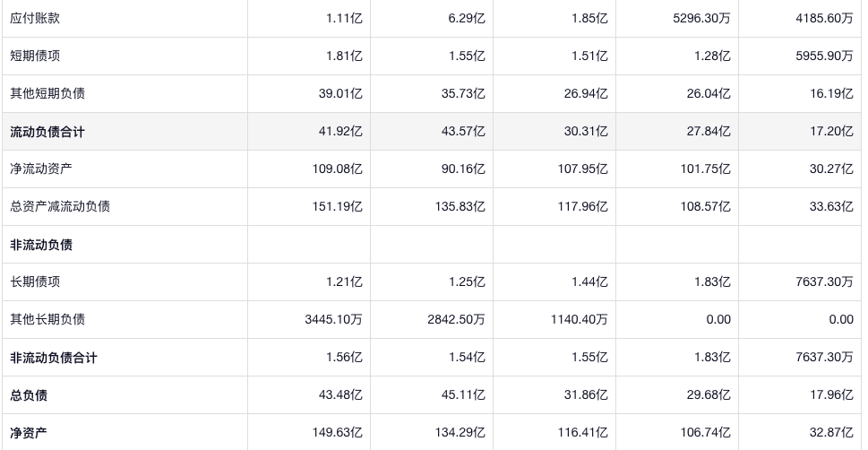
Task: Select the 5955.90万 short-term debt cell
Action: click(821, 56)
